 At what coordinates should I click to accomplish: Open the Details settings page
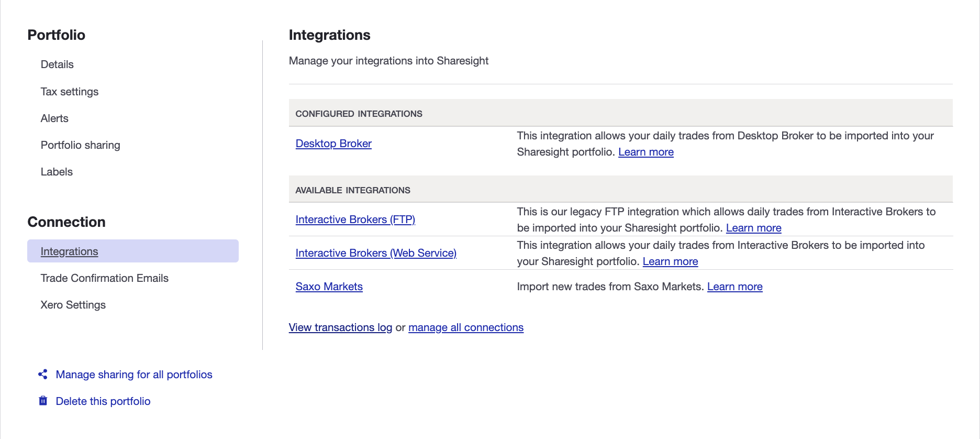[x=57, y=64]
